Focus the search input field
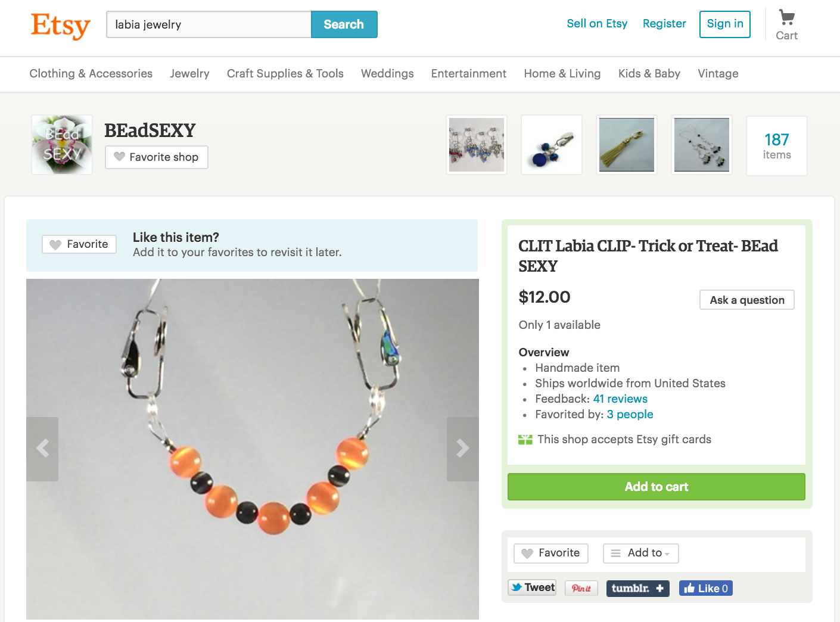 tap(209, 24)
